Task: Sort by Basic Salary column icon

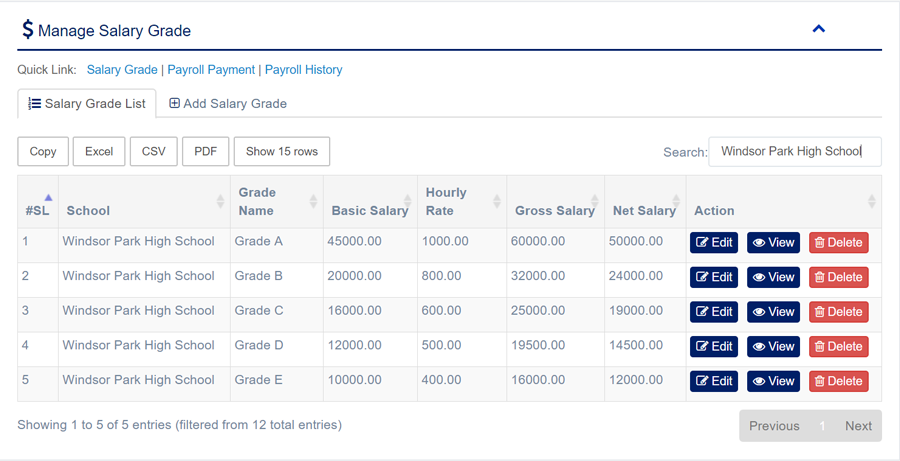Action: point(407,202)
